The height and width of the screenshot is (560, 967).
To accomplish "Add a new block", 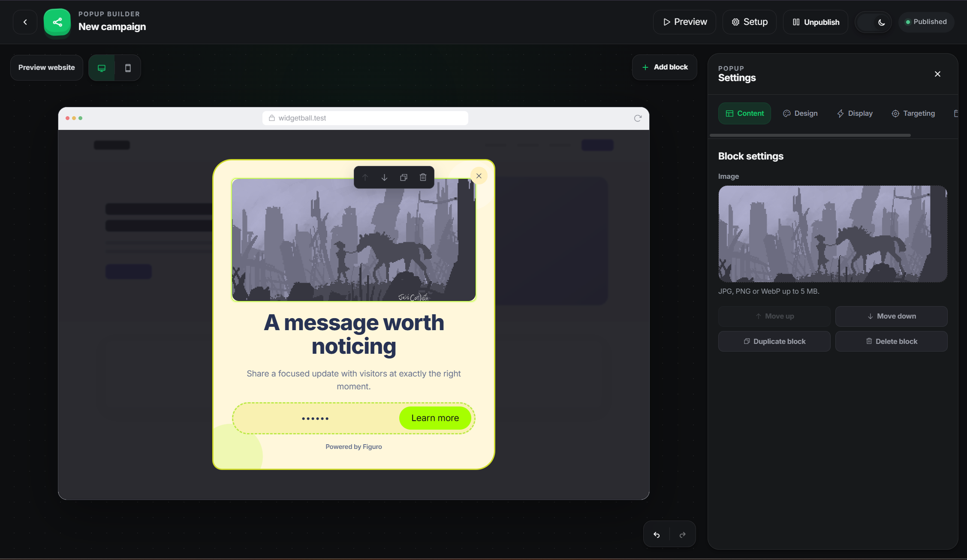I will click(x=664, y=67).
